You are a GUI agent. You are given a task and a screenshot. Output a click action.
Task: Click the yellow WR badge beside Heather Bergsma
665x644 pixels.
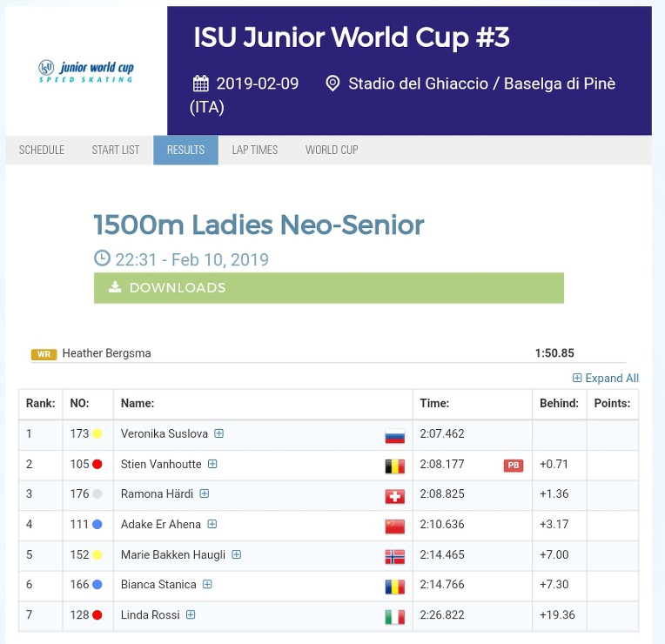pyautogui.click(x=44, y=354)
